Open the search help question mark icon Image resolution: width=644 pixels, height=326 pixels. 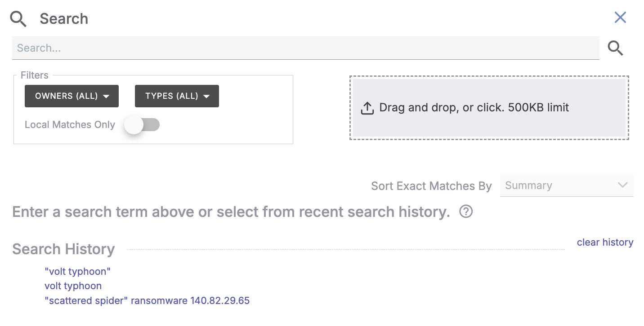coord(466,211)
